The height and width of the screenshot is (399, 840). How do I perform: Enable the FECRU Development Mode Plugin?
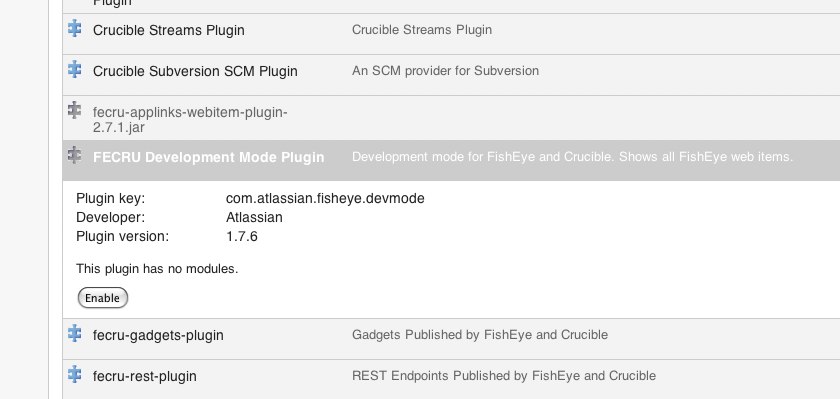(103, 298)
